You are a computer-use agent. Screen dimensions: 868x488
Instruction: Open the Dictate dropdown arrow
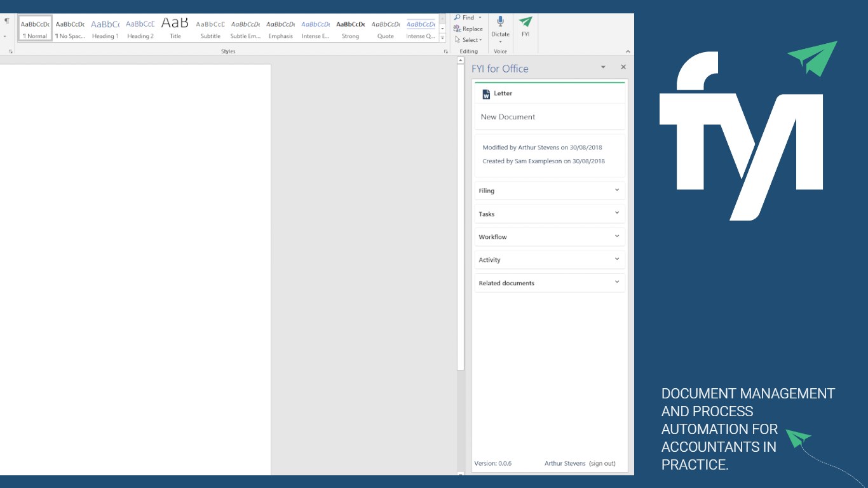(500, 42)
